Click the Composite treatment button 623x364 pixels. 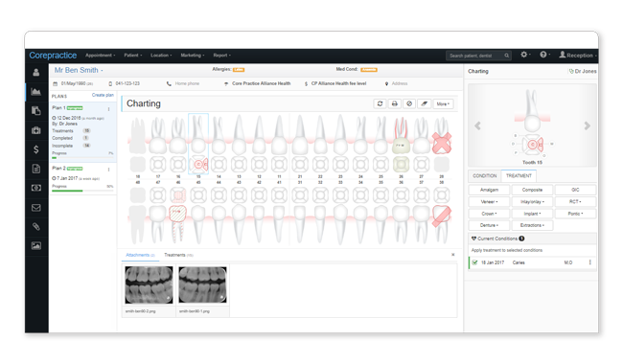pos(532,190)
